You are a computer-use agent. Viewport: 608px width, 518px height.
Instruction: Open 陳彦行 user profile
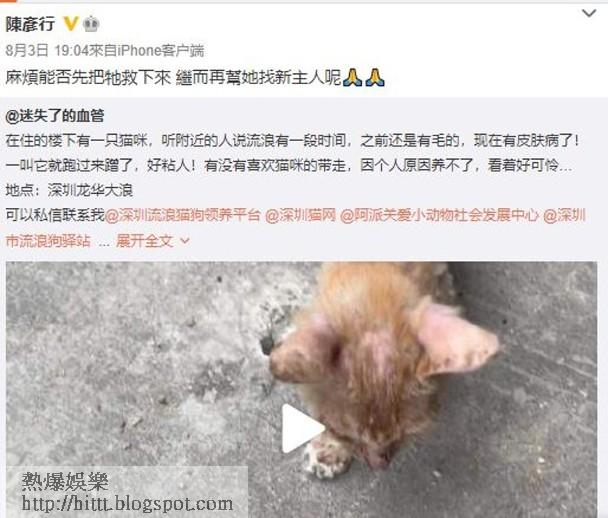tap(30, 24)
